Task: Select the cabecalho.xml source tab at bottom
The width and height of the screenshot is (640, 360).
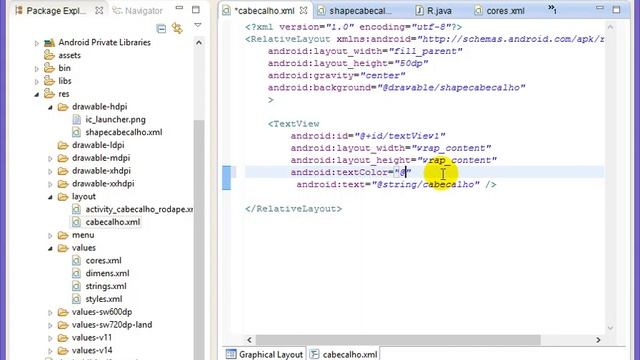Action: [x=344, y=354]
